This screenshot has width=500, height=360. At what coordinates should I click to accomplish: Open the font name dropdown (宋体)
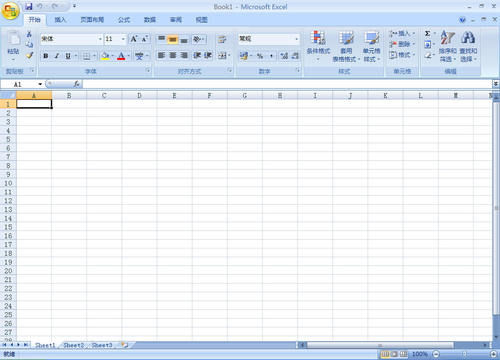click(100, 39)
